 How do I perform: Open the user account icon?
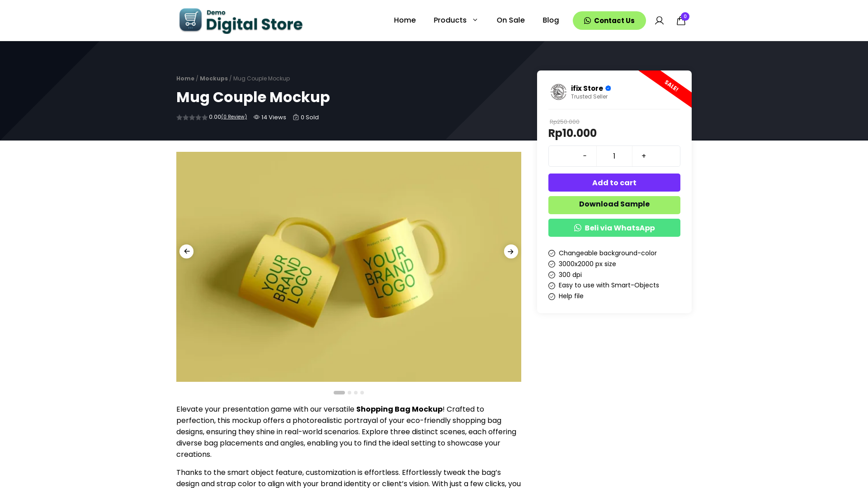[x=659, y=21]
